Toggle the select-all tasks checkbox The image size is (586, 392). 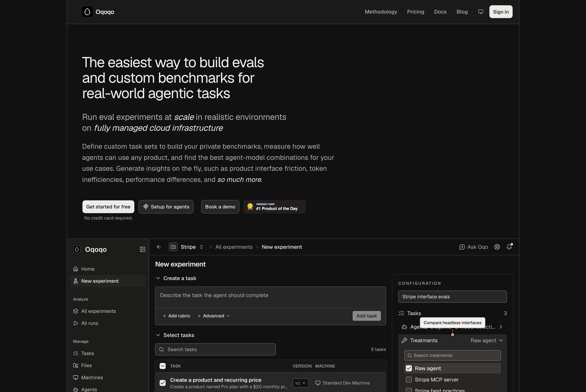(x=163, y=366)
